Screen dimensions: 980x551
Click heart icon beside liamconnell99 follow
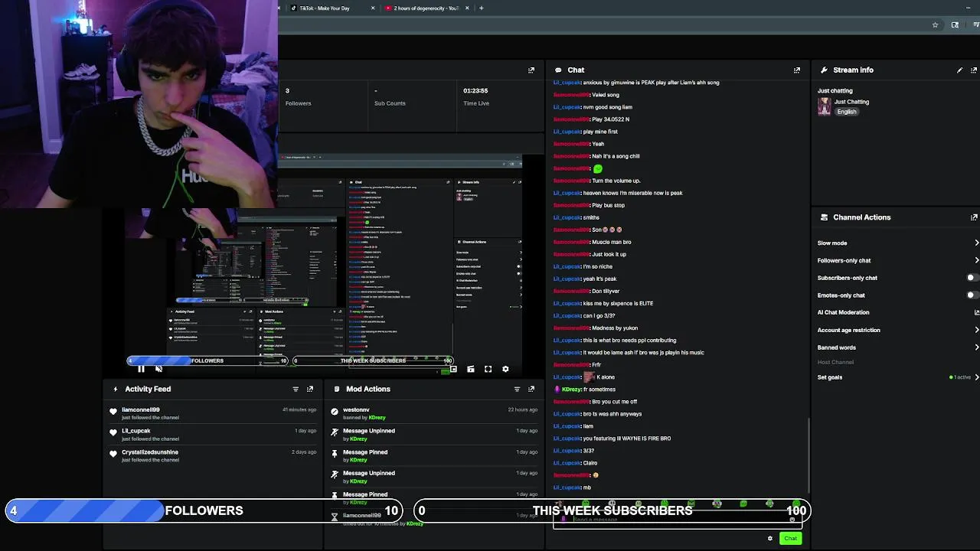[113, 412]
